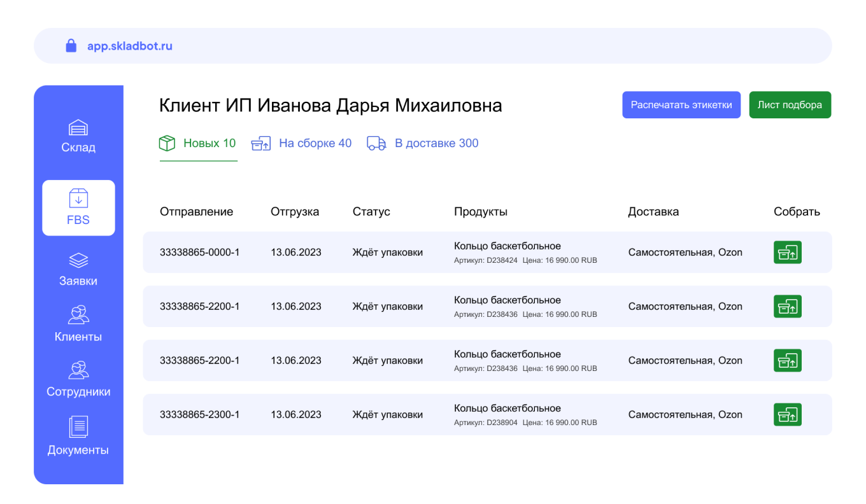Click the Распечатать этикетки button

click(x=681, y=104)
